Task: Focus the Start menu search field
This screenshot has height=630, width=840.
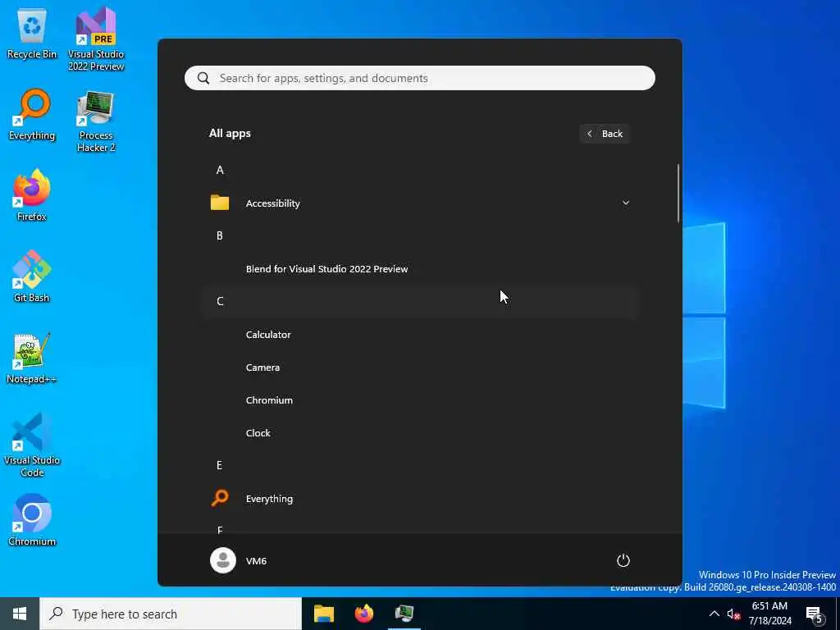Action: [420, 78]
